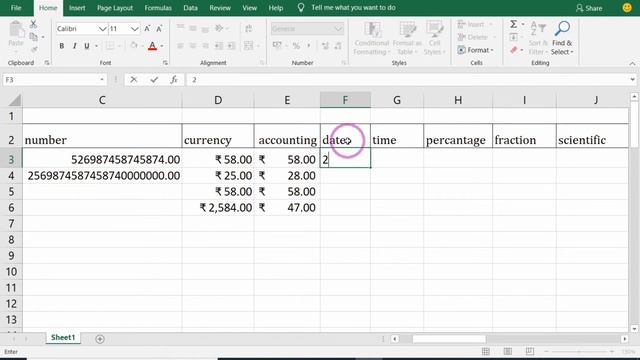Click the Name Box showing F3
The height and width of the screenshot is (360, 640).
click(x=51, y=80)
